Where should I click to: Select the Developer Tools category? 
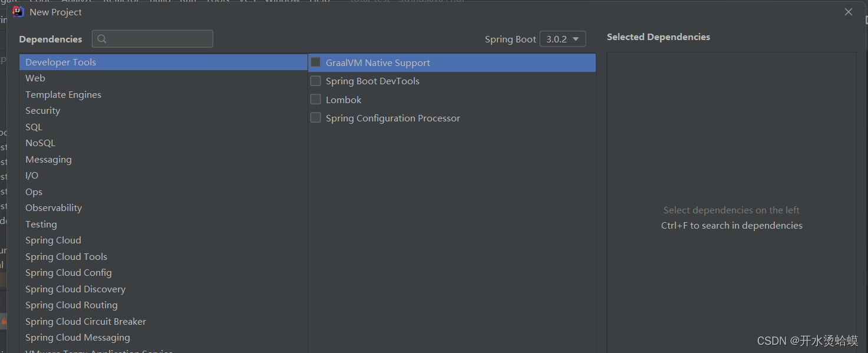163,62
